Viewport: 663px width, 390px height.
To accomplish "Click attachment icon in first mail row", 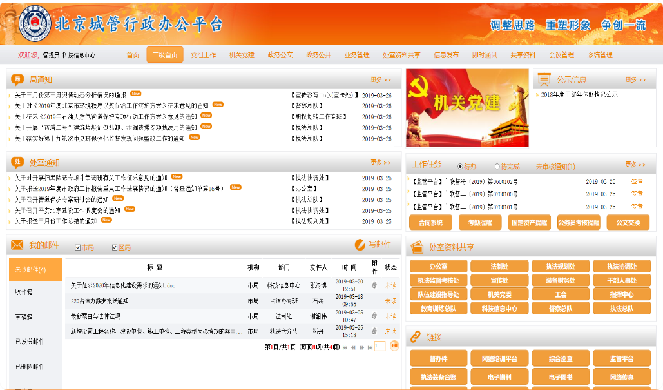I will (374, 286).
